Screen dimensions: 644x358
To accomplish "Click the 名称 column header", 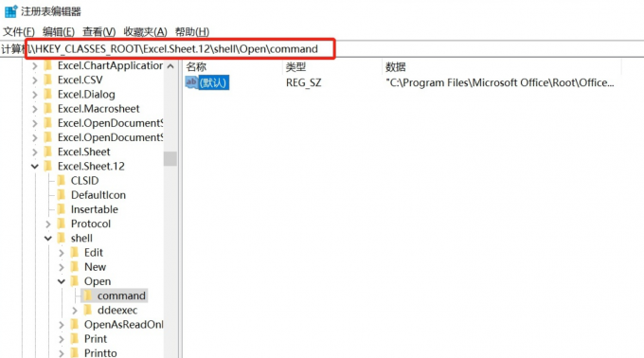I will [x=196, y=67].
